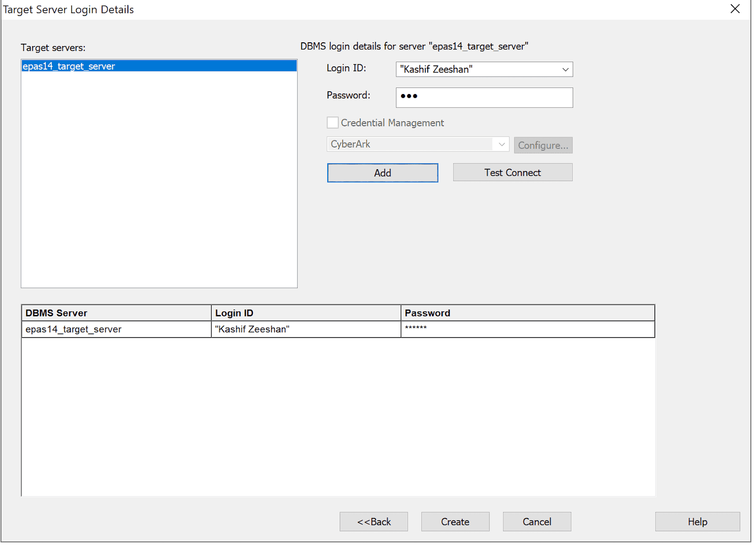Close the Target Server Login Details dialog
The image size is (756, 548).
[x=735, y=8]
